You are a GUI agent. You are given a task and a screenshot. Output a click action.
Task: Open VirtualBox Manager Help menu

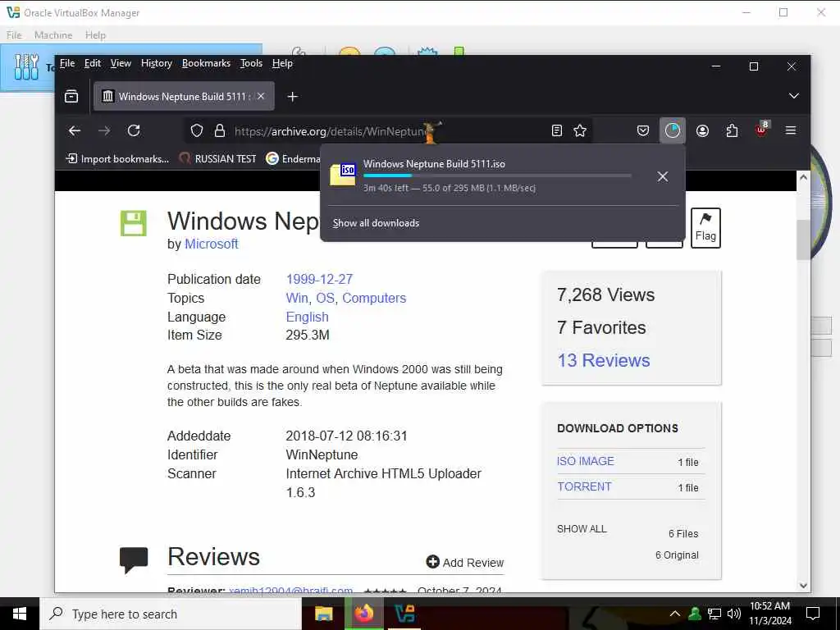(x=95, y=34)
